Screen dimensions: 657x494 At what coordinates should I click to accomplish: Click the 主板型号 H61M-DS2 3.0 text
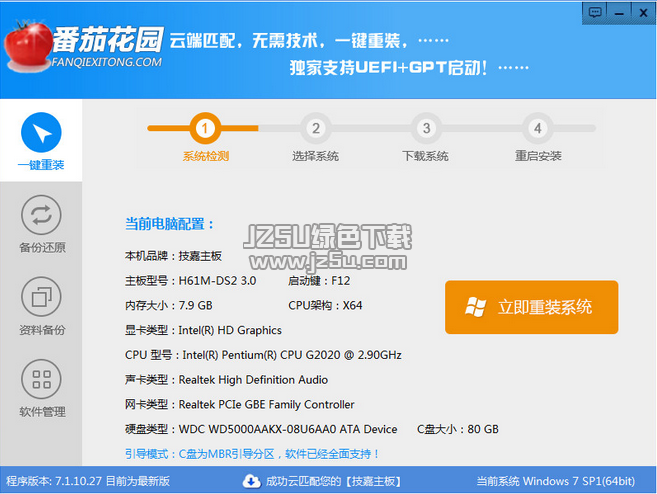pyautogui.click(x=191, y=280)
